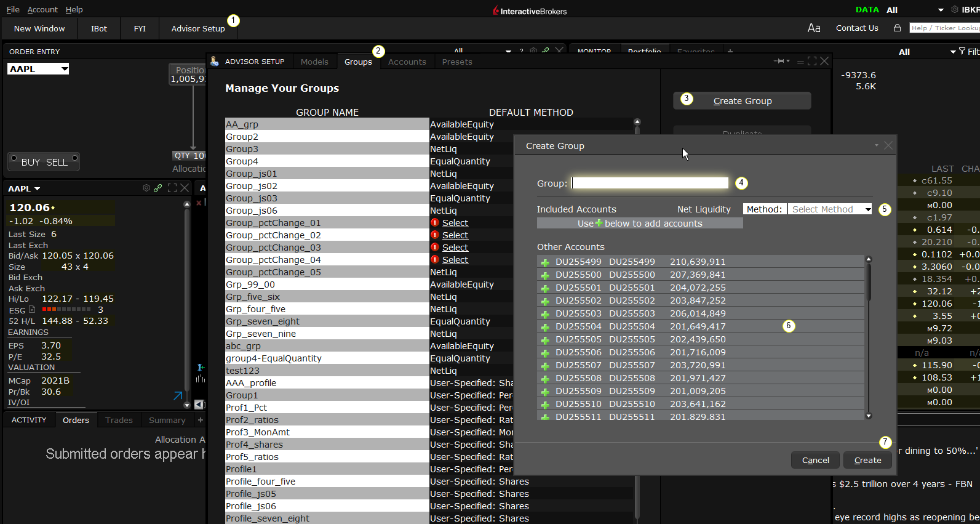980x524 pixels.
Task: Open the Help menu
Action: coord(74,9)
